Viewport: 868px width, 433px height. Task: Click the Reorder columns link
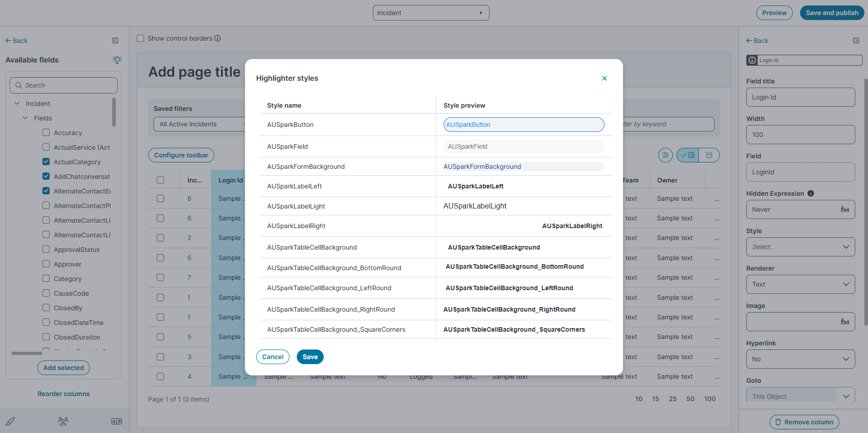[x=63, y=394]
